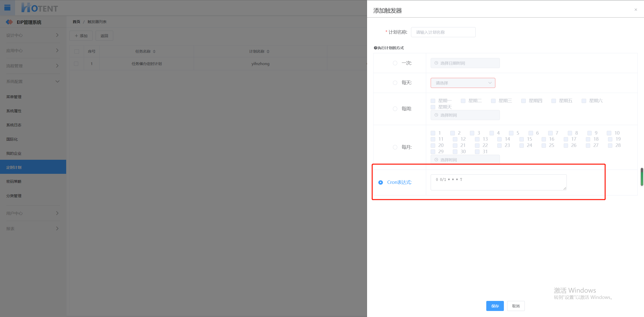
Task: Sort by 任务名称 column arrows
Action: coord(154,51)
